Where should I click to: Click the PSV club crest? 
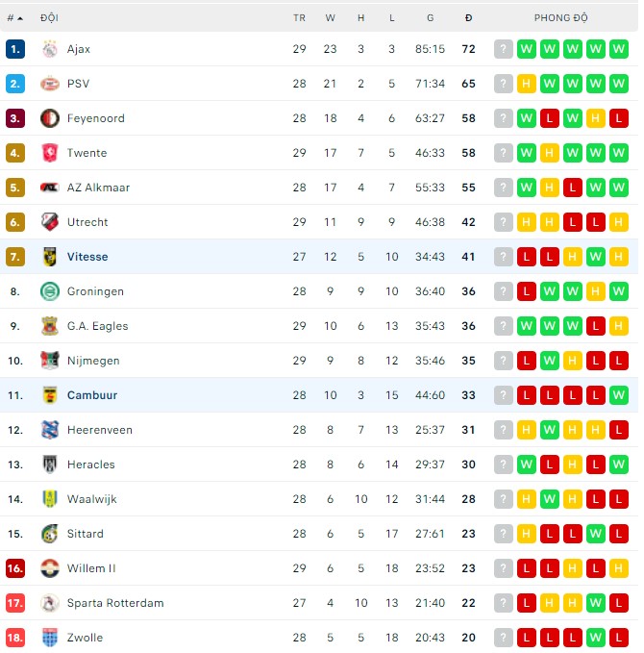[x=50, y=84]
